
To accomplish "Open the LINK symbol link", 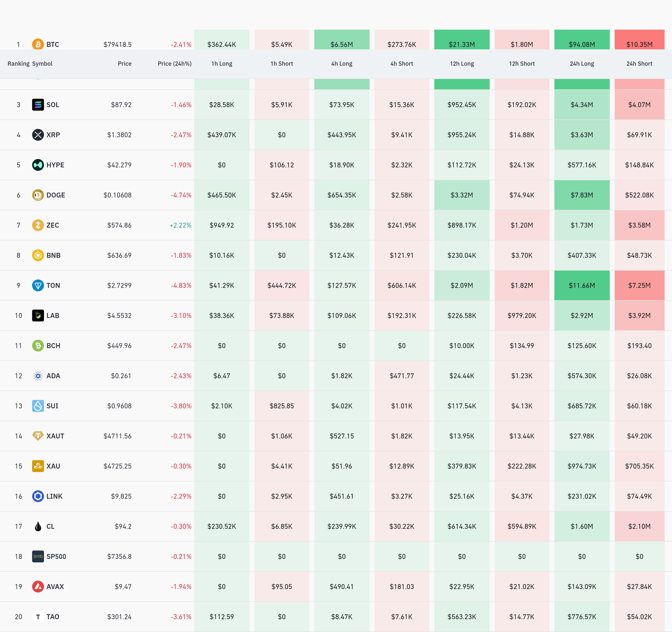I will tap(54, 496).
